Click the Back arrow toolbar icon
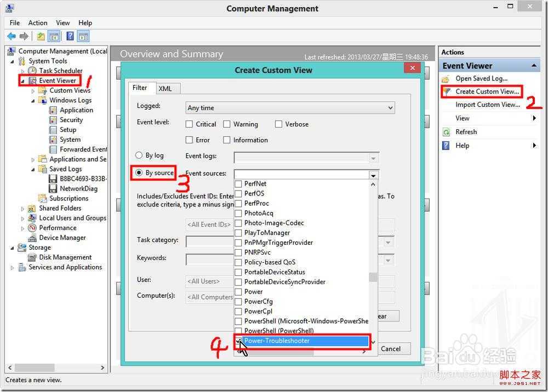Viewport: 548px width, 392px height. [x=12, y=36]
